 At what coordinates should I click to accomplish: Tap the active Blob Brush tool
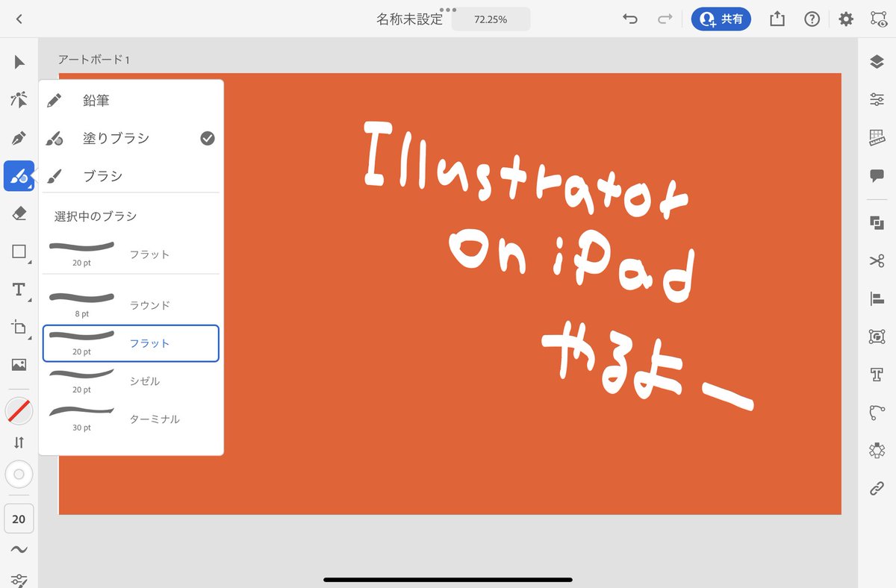tap(19, 176)
